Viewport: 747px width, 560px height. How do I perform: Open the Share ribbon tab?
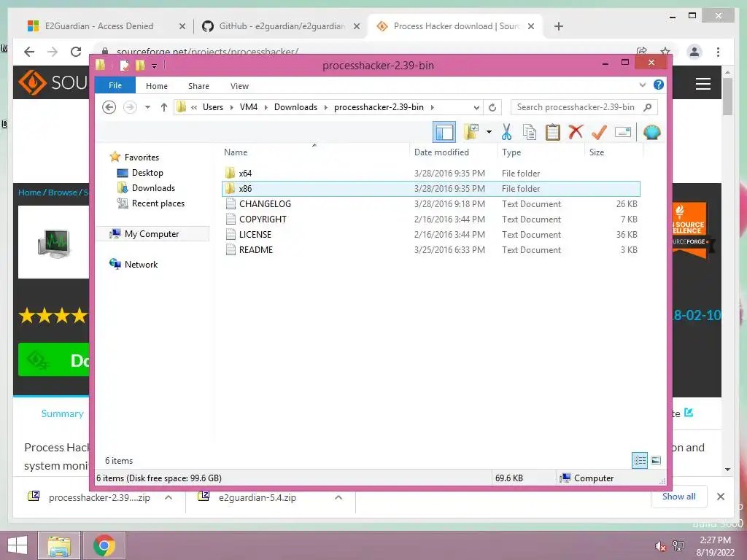(198, 86)
